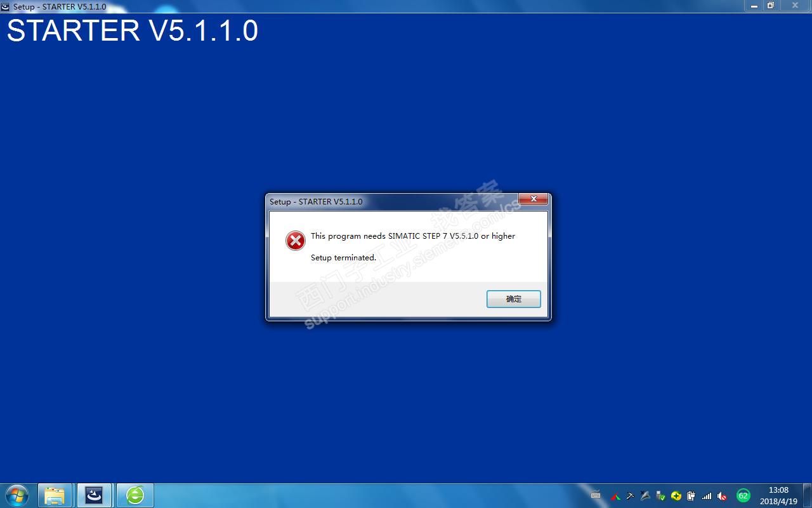Click the red error icon in the dialog
The image size is (812, 508).
click(295, 241)
